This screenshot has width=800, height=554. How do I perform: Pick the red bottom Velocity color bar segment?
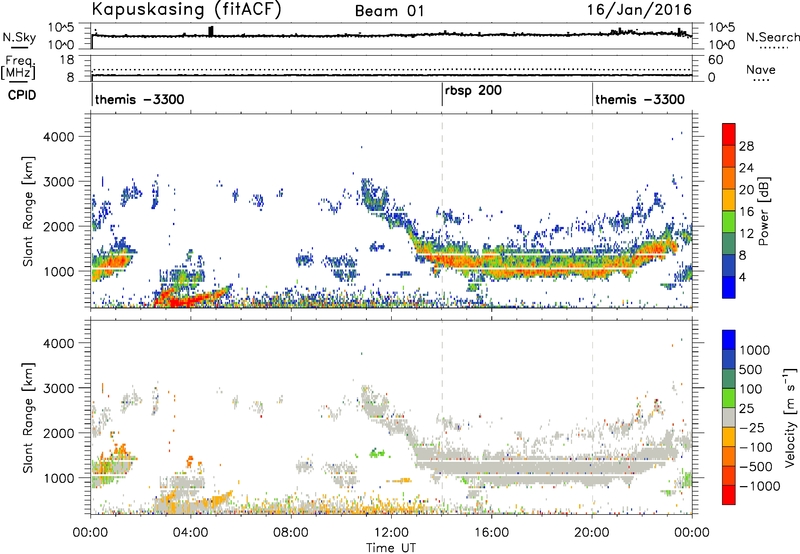click(729, 495)
